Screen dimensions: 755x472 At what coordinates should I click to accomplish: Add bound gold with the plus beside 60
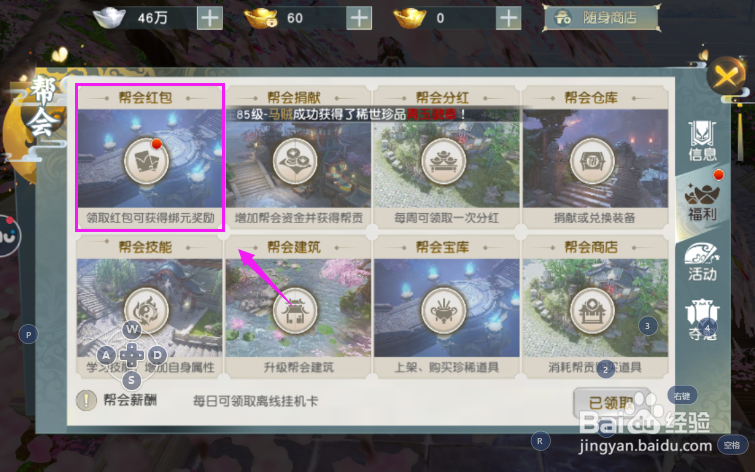tap(359, 18)
